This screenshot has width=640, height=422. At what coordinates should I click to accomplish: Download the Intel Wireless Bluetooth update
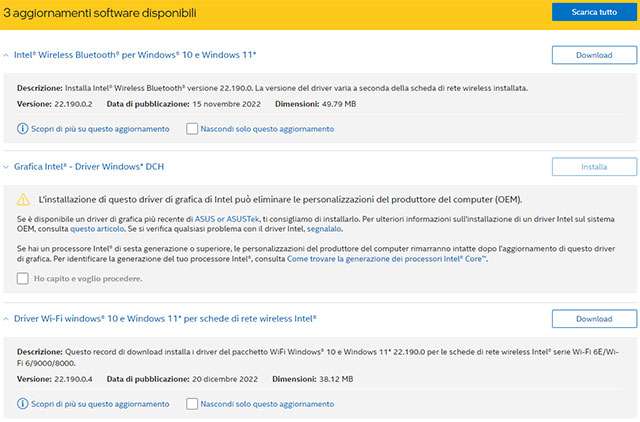[594, 55]
